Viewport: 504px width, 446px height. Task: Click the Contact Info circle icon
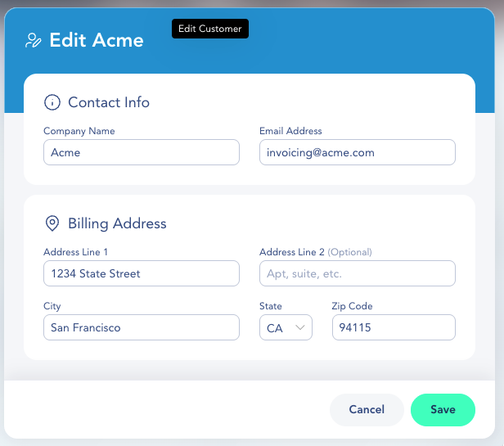pos(52,102)
